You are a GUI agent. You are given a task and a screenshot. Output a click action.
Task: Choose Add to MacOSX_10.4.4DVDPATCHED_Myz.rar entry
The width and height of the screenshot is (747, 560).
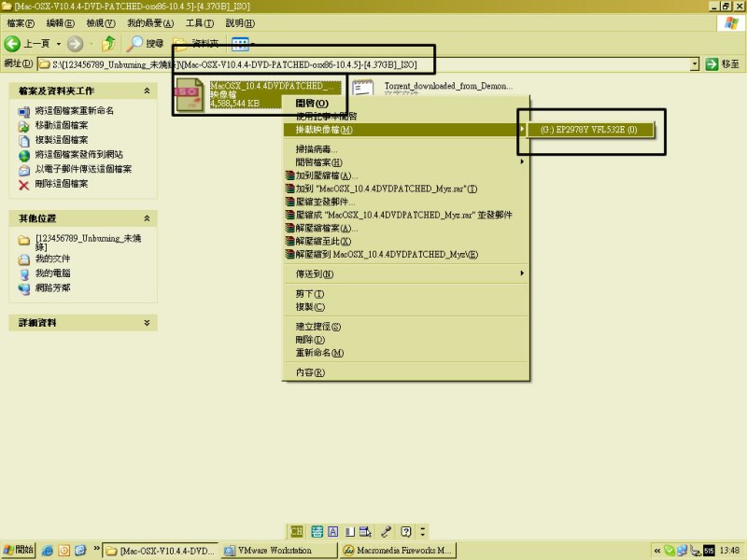pyautogui.click(x=406, y=189)
